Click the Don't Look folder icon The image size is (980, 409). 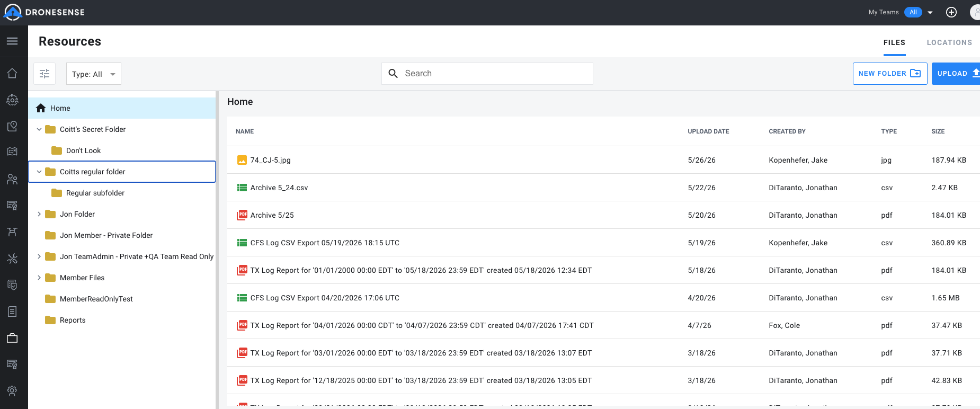pyautogui.click(x=57, y=150)
